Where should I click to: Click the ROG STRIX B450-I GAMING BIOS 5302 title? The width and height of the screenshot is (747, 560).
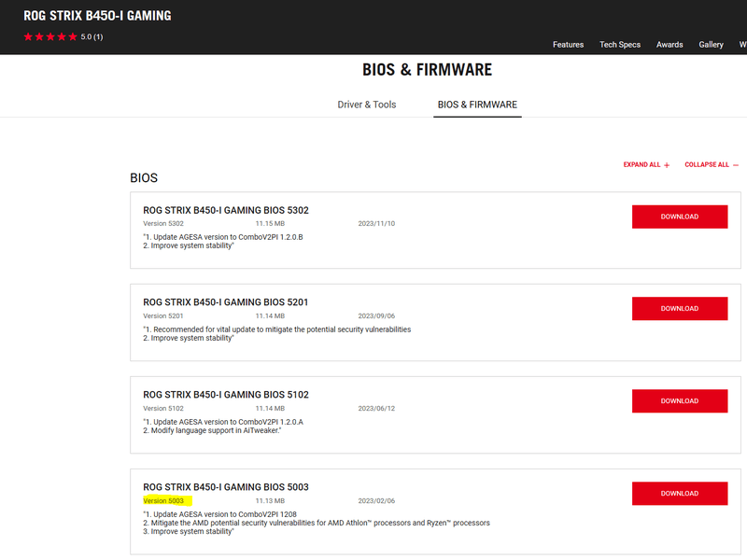[226, 210]
